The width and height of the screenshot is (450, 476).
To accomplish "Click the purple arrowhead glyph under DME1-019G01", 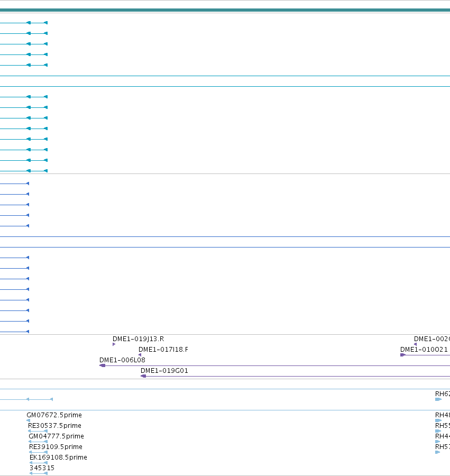I will [143, 376].
